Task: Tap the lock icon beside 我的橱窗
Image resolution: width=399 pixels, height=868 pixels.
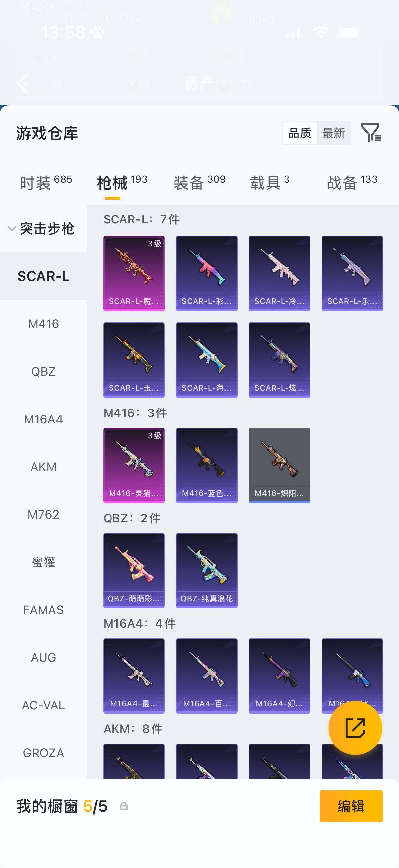Action: (x=124, y=806)
